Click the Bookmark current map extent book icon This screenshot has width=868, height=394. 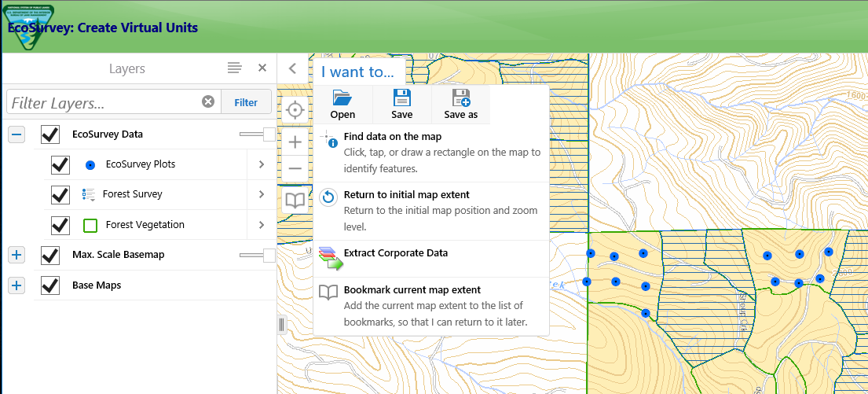(x=328, y=293)
